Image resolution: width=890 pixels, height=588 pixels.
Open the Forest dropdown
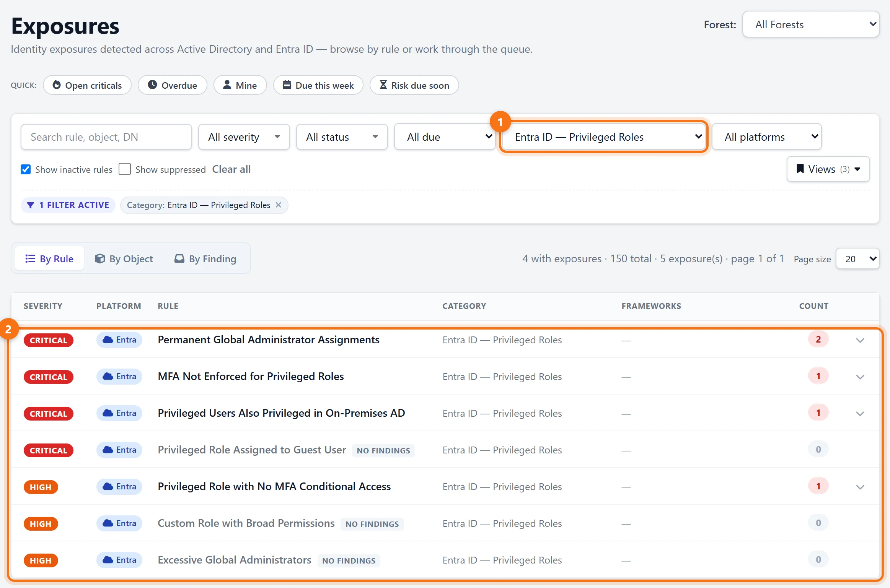811,24
